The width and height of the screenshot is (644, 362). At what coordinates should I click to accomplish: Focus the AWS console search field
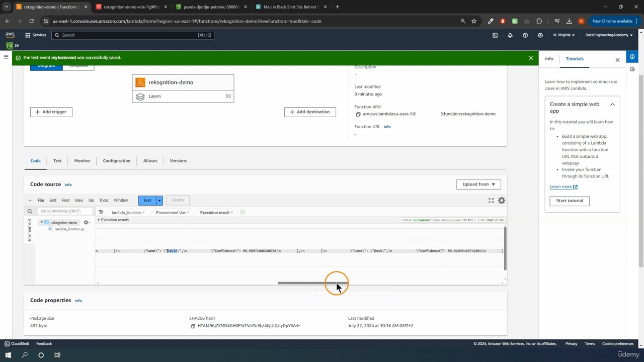pos(133,35)
